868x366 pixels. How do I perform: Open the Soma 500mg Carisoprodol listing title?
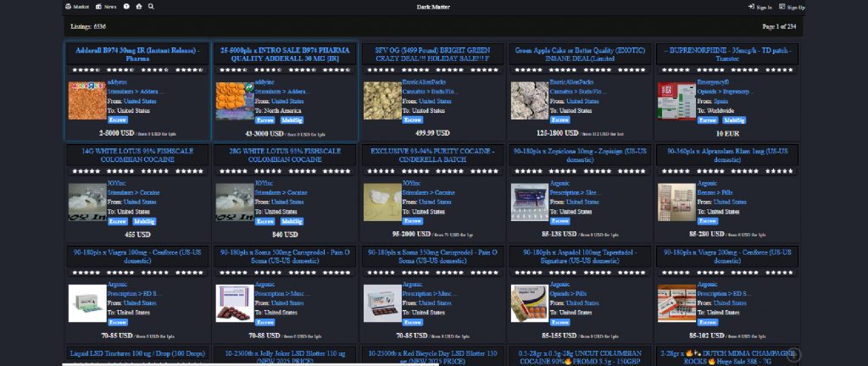pyautogui.click(x=285, y=256)
